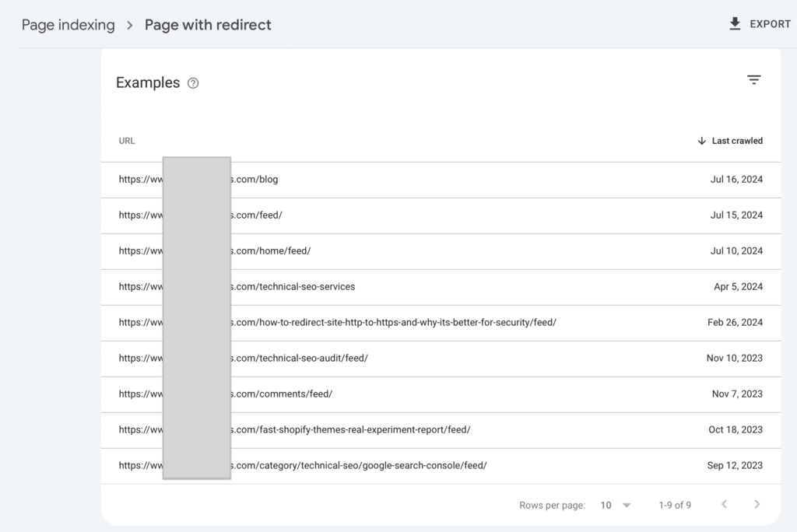The height and width of the screenshot is (532, 797).
Task: Click the Rows per page label
Action: point(552,506)
